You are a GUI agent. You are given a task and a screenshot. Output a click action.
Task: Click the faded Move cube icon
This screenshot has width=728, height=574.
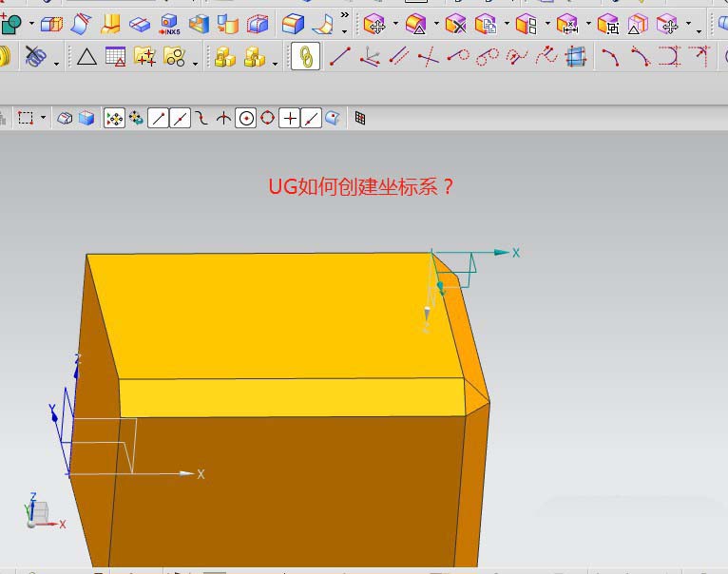tap(667, 24)
